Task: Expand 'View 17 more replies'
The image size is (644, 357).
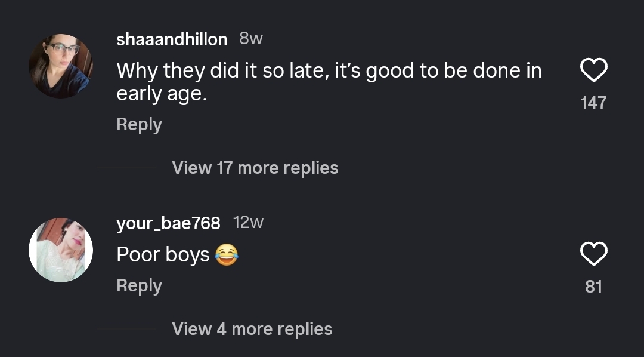Action: coord(255,168)
